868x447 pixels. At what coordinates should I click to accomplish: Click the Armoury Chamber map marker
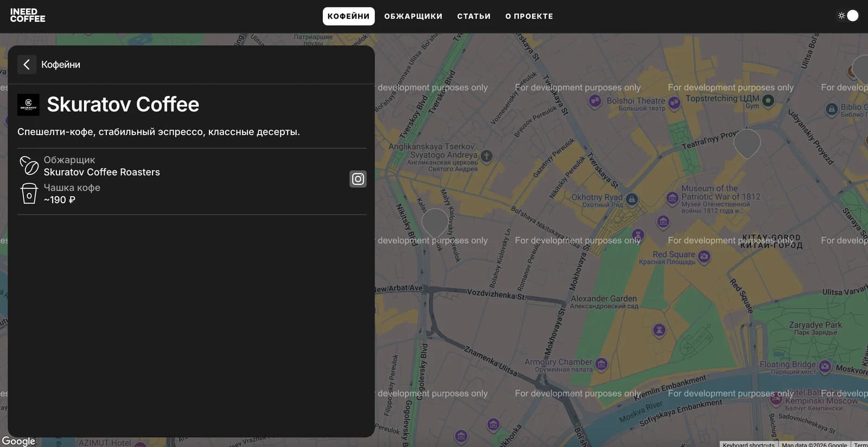tap(601, 363)
